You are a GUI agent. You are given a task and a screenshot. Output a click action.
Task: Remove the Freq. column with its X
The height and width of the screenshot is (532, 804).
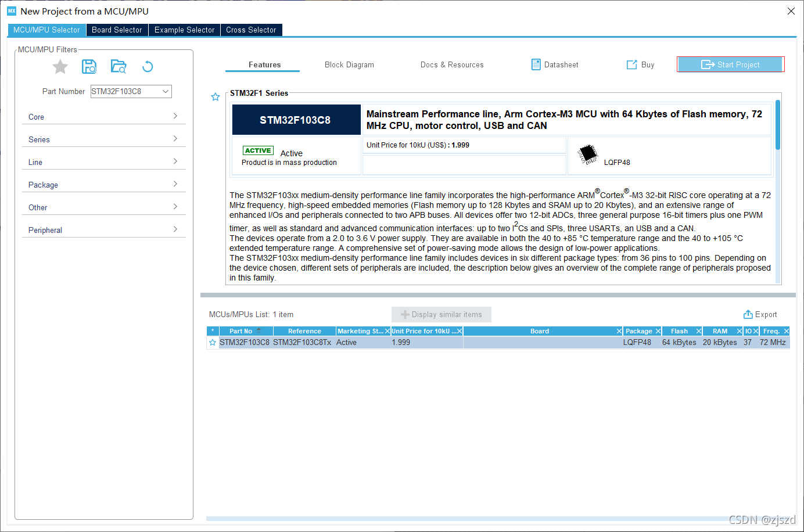[x=787, y=331]
